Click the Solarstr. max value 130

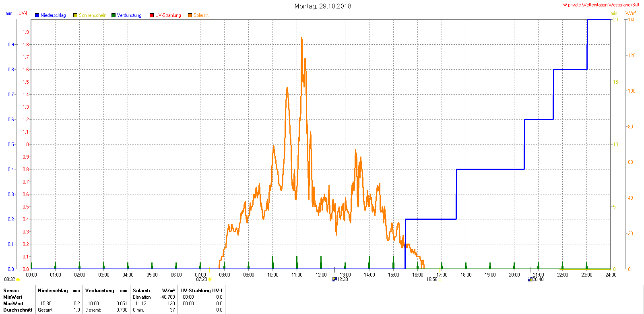[171, 304]
